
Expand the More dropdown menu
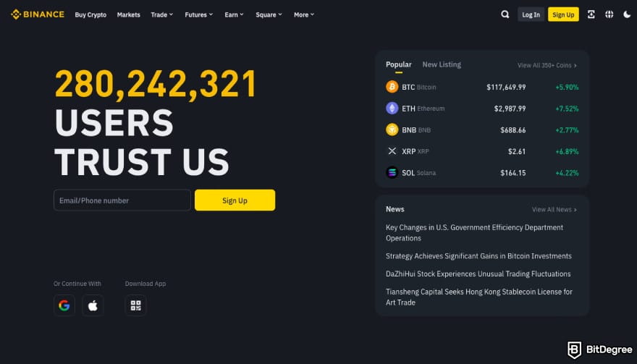point(304,14)
